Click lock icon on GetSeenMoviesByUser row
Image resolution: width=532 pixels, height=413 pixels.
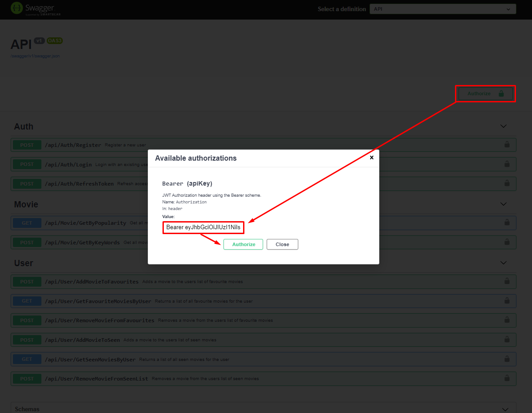pyautogui.click(x=507, y=359)
